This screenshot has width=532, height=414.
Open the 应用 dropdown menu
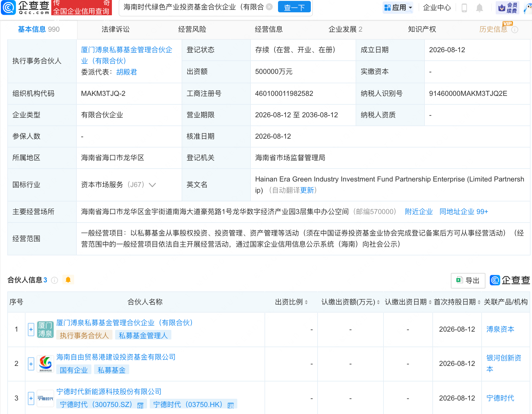point(398,8)
